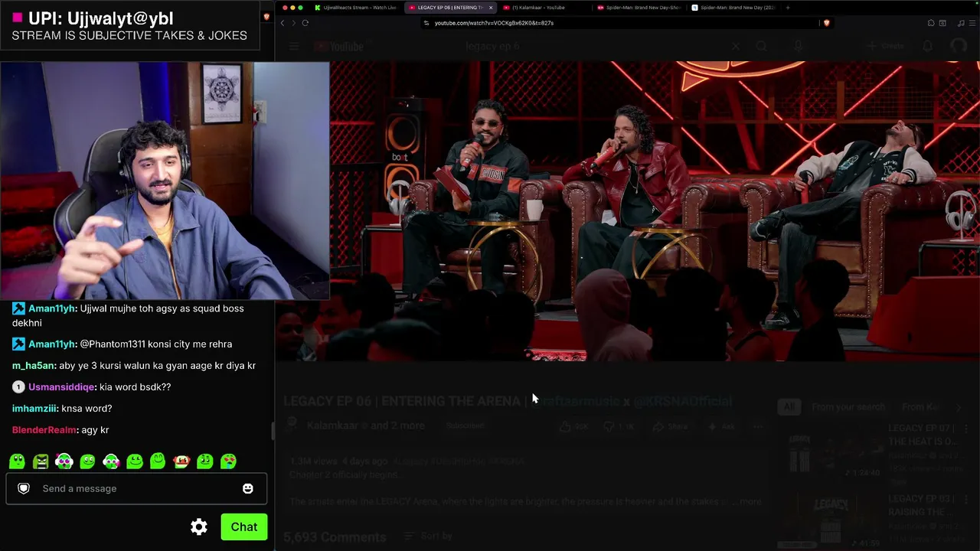The width and height of the screenshot is (980, 551).
Task: Switch to the Kalamkaar - YouTube tab
Action: tap(538, 8)
